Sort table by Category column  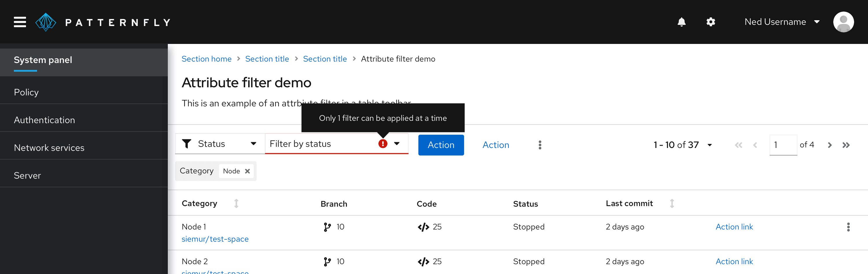[x=236, y=203]
